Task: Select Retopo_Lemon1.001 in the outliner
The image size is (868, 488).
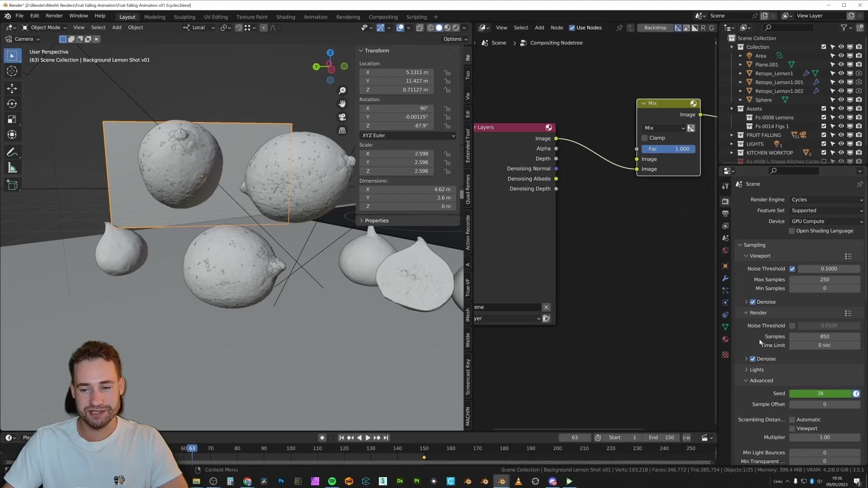Action: (x=779, y=82)
